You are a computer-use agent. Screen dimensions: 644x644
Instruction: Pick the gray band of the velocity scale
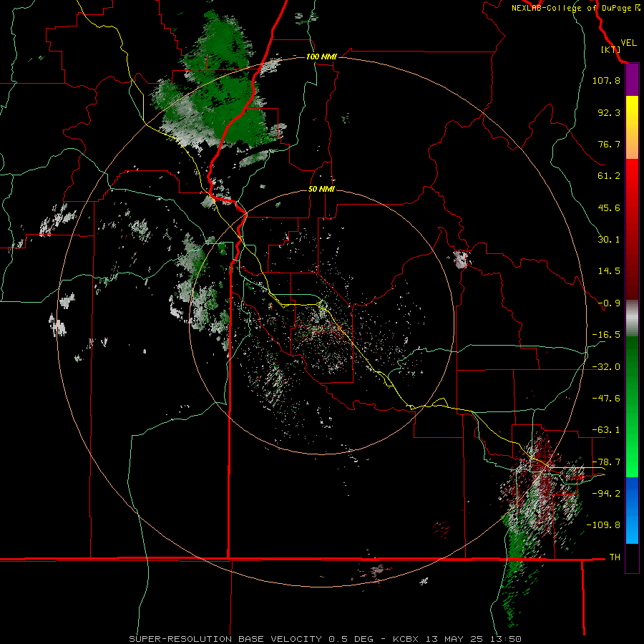632,318
